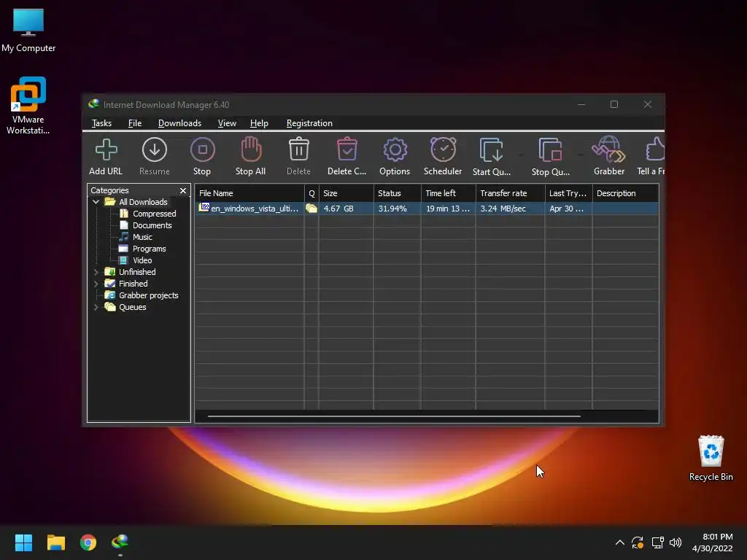747x560 pixels.
Task: Select Grabber projects in the tree
Action: (x=149, y=295)
